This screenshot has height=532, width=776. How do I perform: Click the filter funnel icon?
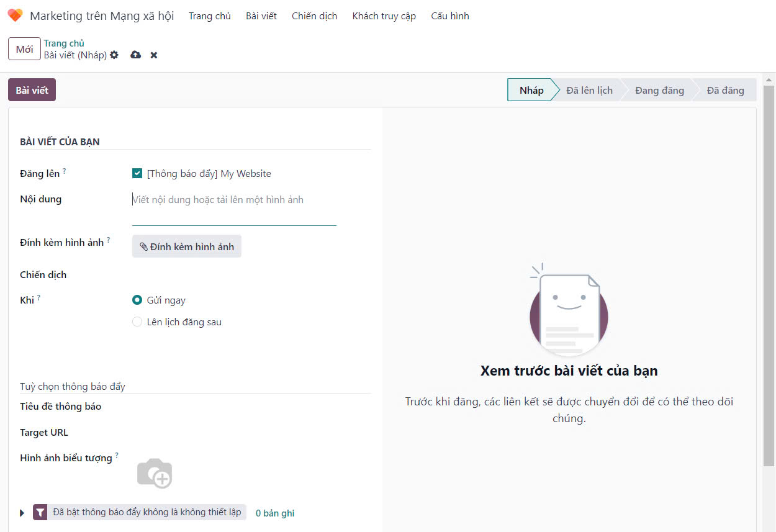click(40, 513)
